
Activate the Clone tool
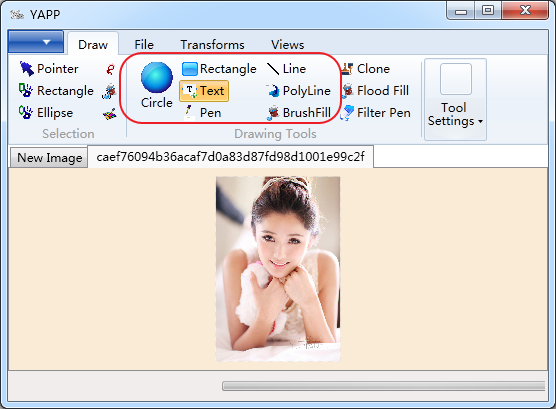click(366, 69)
